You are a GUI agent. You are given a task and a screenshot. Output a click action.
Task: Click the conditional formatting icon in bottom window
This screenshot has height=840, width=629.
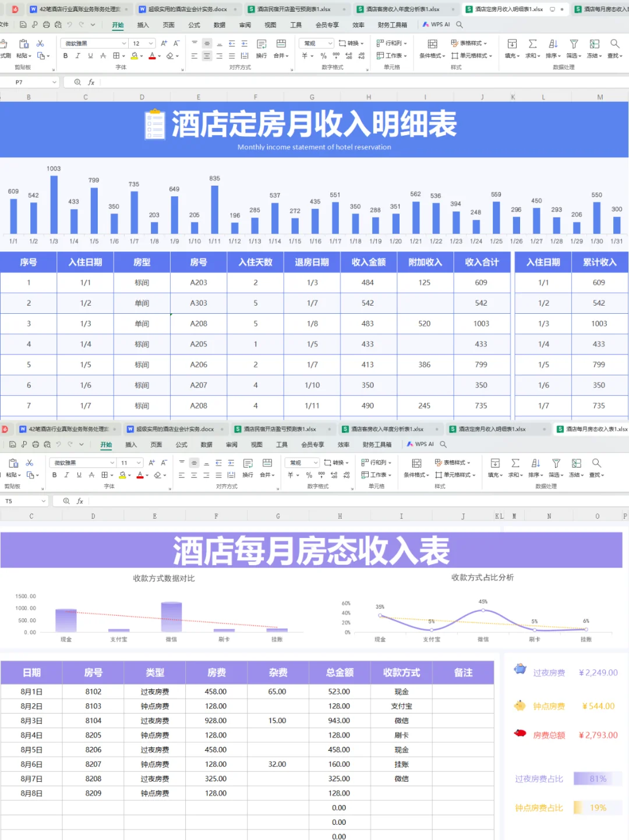point(416,463)
